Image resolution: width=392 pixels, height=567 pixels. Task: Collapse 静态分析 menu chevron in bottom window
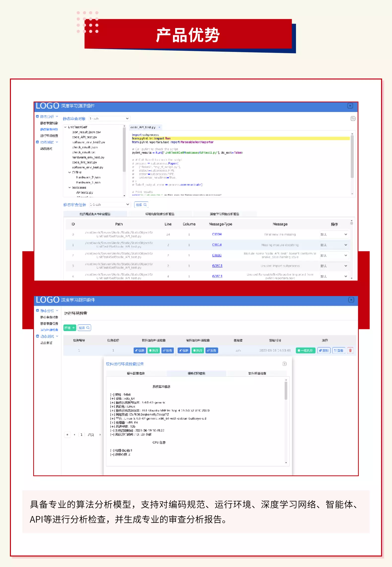[x=57, y=310]
